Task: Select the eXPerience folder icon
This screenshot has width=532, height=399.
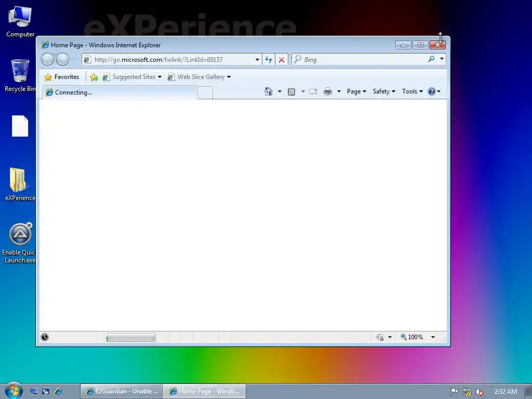Action: click(x=20, y=184)
